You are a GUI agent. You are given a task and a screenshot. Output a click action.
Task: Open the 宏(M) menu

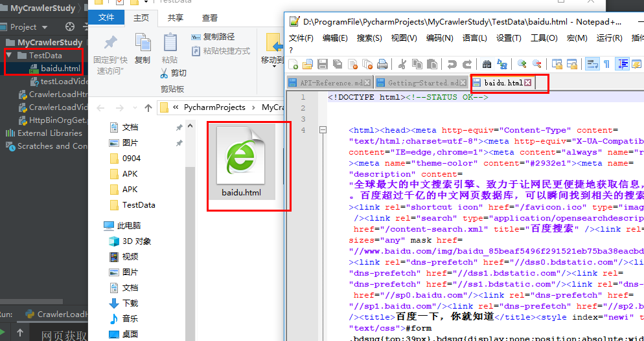[x=577, y=38]
